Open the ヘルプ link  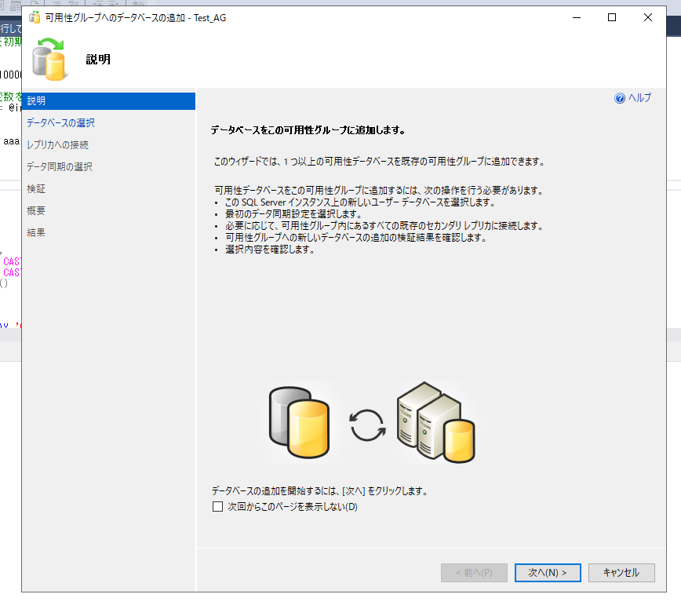(x=639, y=98)
